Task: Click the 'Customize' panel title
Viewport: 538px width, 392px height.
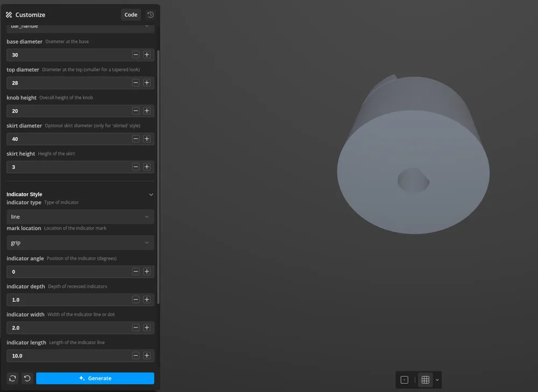Action: point(30,15)
